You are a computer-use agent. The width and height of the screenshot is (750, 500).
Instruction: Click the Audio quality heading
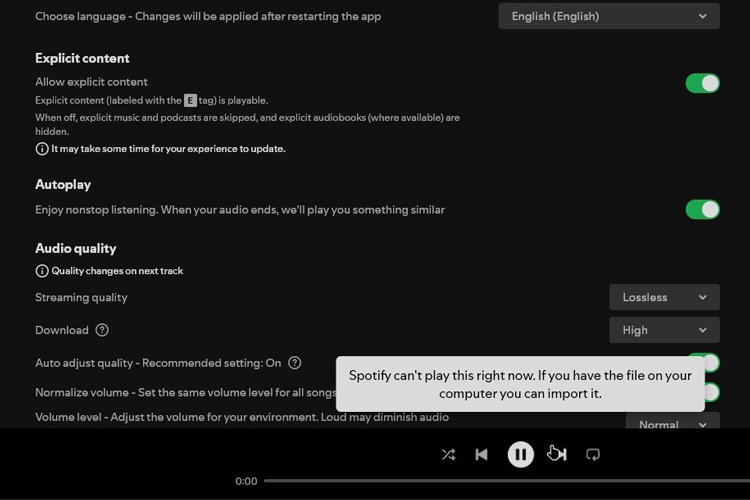point(76,248)
